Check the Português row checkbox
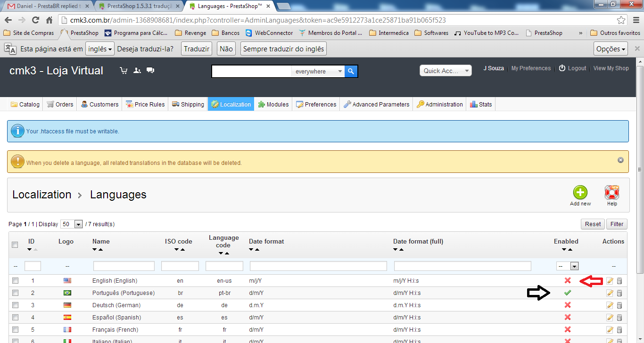Viewport: 644px width, 343px height. coord(15,293)
